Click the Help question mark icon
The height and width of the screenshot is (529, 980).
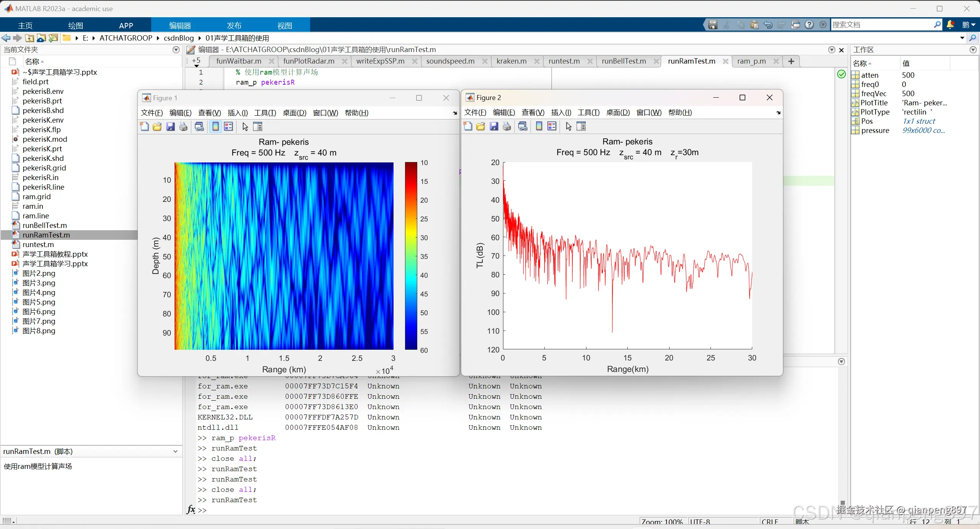pyautogui.click(x=809, y=25)
